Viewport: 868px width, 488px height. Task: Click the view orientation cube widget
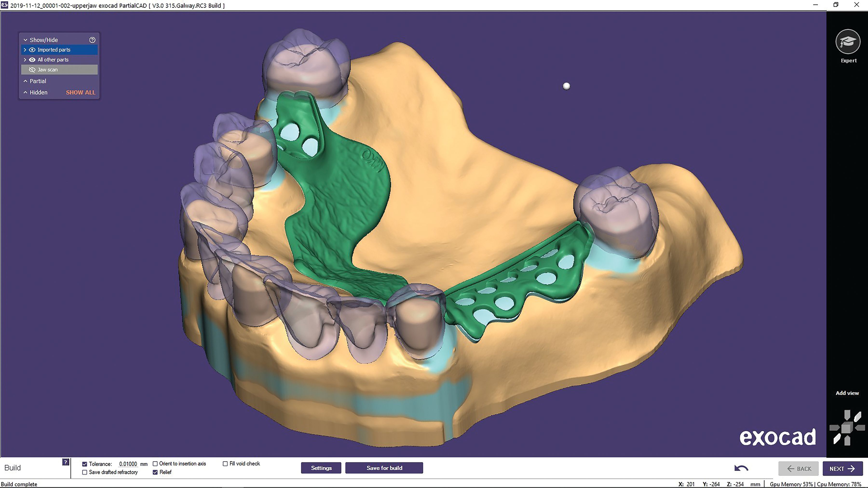pyautogui.click(x=847, y=428)
